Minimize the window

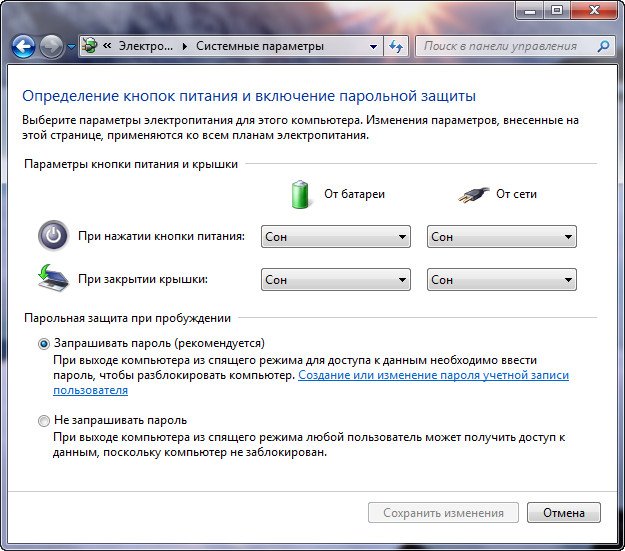tap(530, 10)
